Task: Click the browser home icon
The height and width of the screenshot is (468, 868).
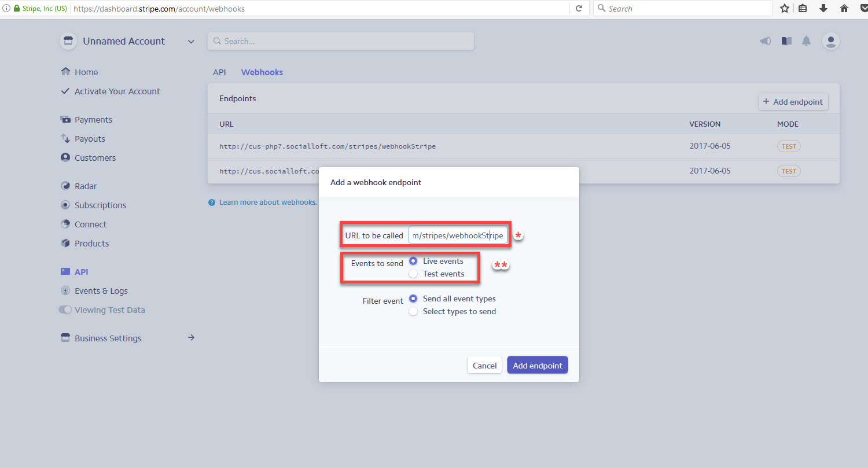Action: (x=844, y=8)
